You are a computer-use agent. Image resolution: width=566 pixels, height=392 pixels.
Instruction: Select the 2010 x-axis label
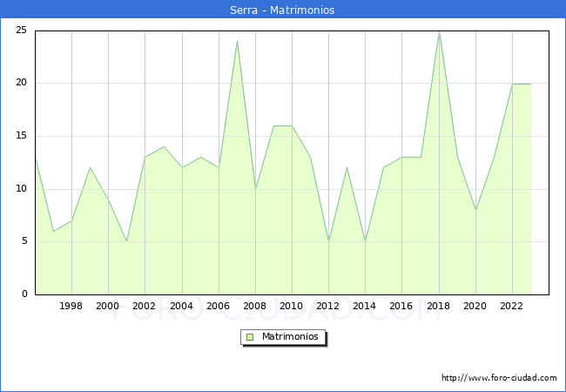tap(292, 306)
